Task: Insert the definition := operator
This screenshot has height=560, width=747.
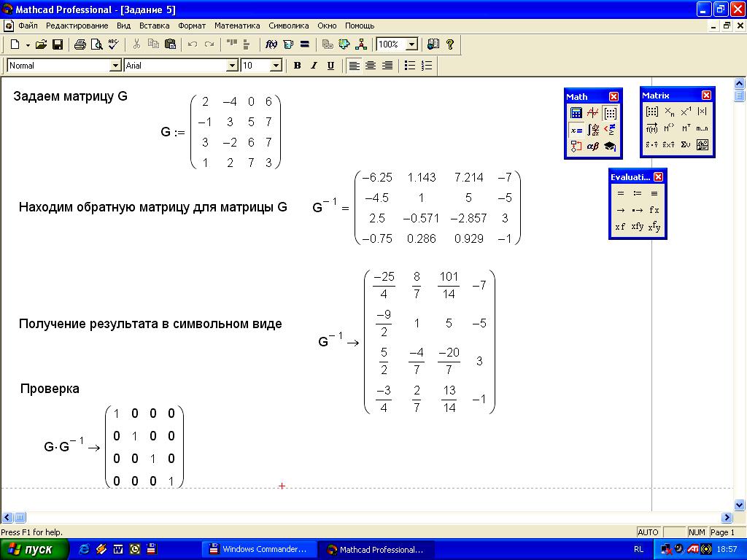Action: pyautogui.click(x=638, y=193)
